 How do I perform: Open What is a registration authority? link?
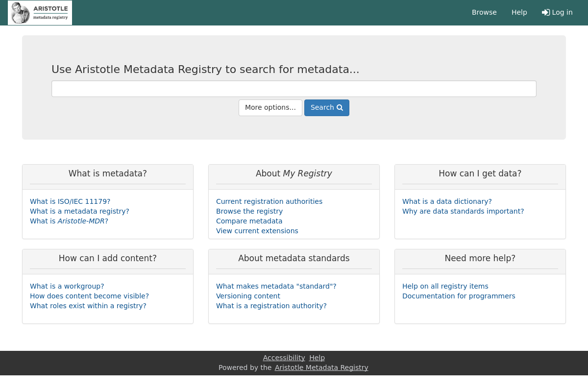point(271,306)
